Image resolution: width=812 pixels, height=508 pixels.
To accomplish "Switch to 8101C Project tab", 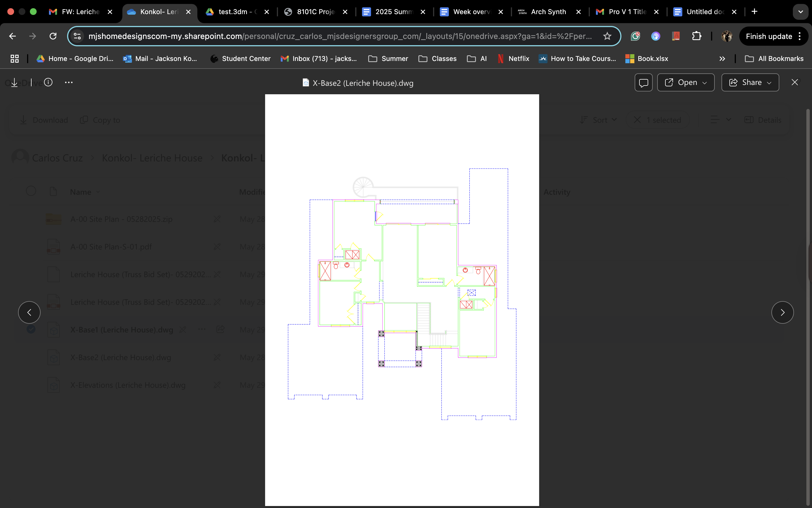I will point(315,12).
